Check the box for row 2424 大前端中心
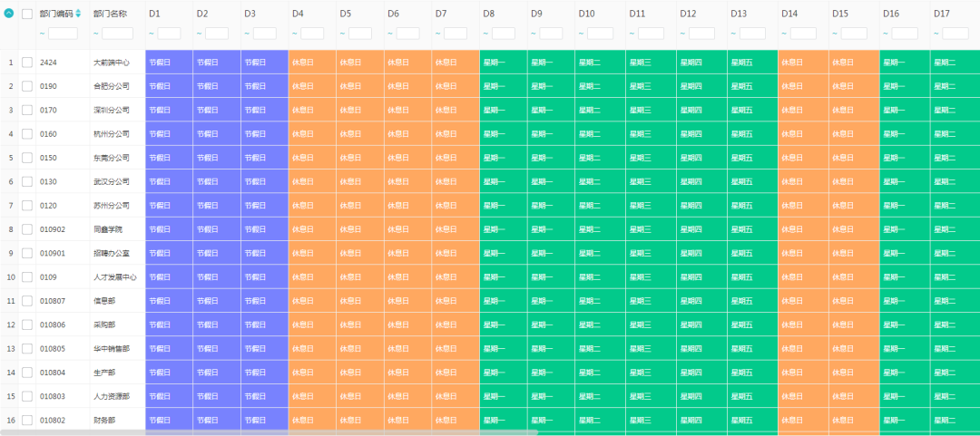The height and width of the screenshot is (436, 980). click(x=27, y=63)
